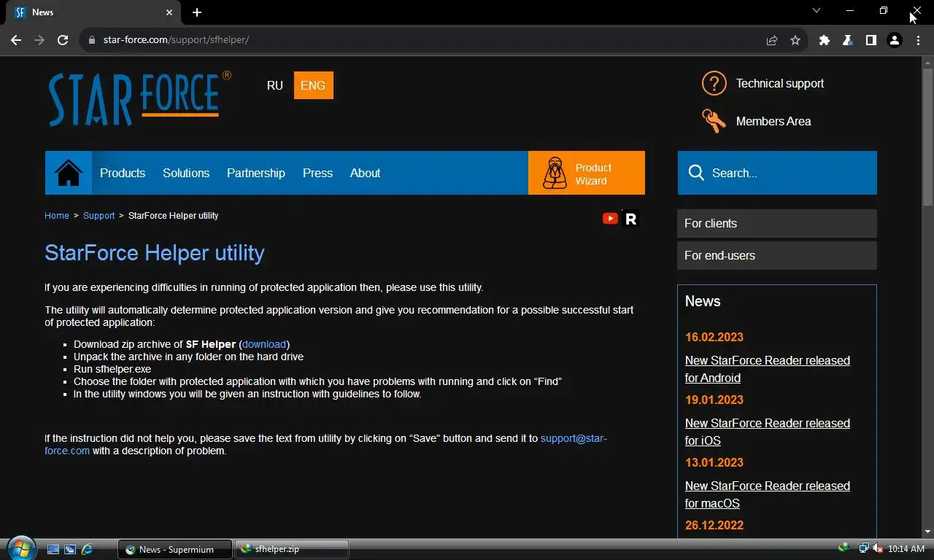
Task: Launch Internet Explorer from quick launch
Action: (87, 549)
